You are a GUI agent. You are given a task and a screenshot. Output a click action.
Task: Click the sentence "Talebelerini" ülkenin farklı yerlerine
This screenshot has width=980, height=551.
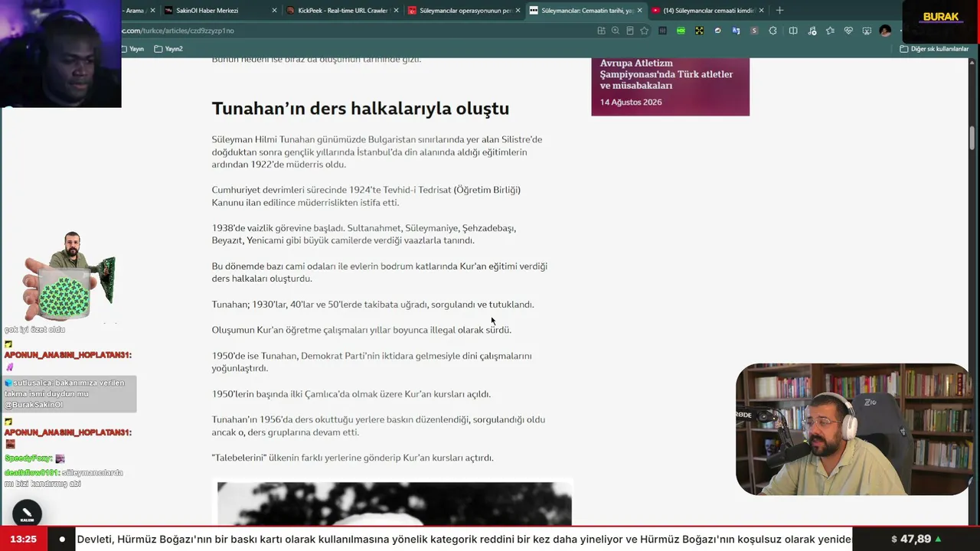(353, 458)
